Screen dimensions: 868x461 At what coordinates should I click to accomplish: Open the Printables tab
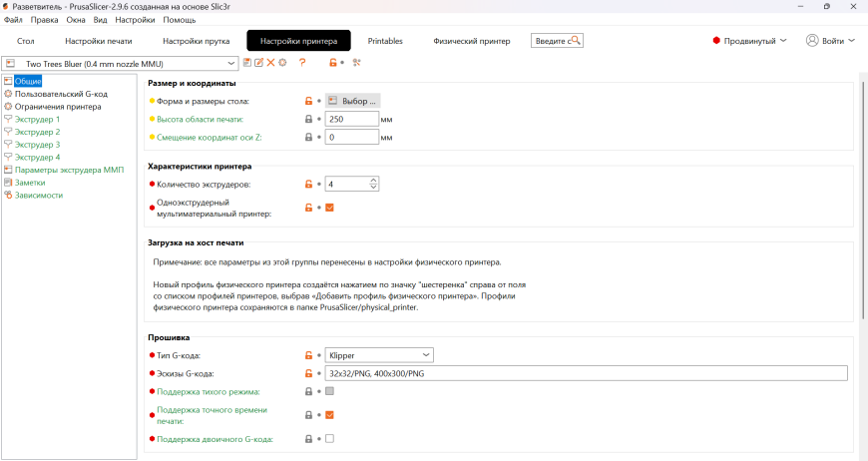pos(385,41)
